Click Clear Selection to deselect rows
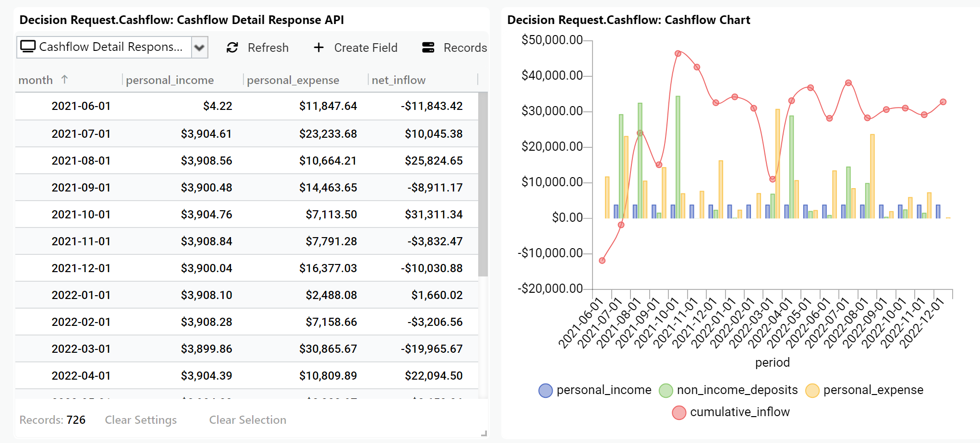Viewport: 980px width, 443px height. 247,419
